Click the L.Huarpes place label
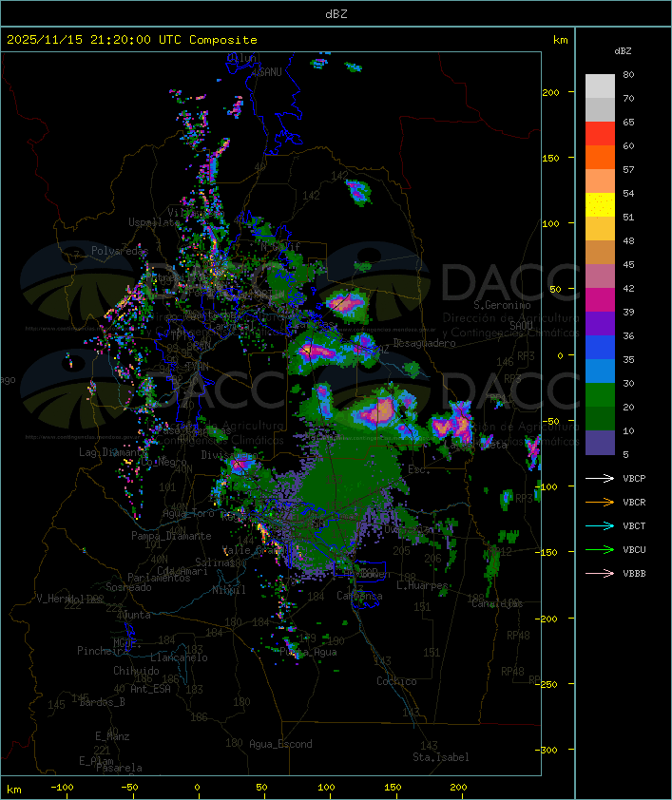The image size is (672, 800). click(422, 585)
